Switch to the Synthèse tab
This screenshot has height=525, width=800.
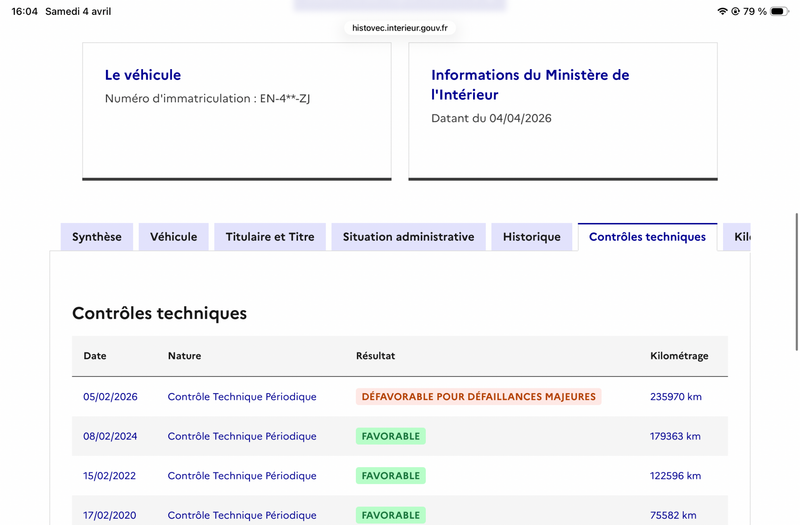[x=97, y=237]
